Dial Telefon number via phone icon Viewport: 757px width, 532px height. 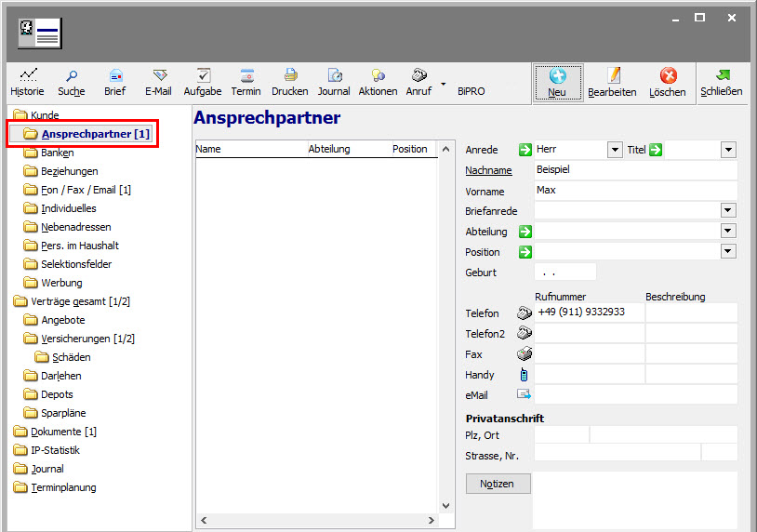click(x=525, y=313)
